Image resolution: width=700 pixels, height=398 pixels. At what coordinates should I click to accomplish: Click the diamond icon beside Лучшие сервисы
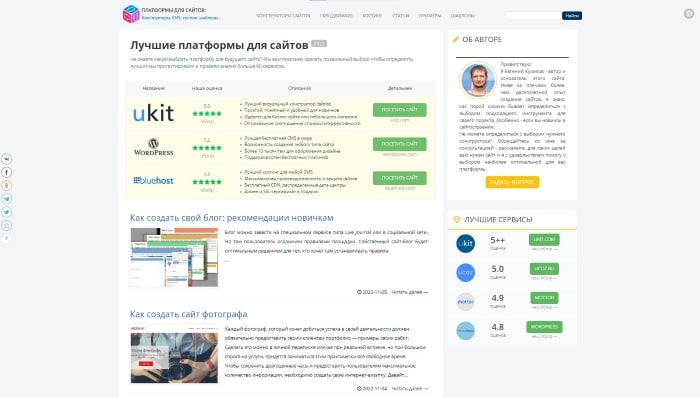pyautogui.click(x=456, y=220)
